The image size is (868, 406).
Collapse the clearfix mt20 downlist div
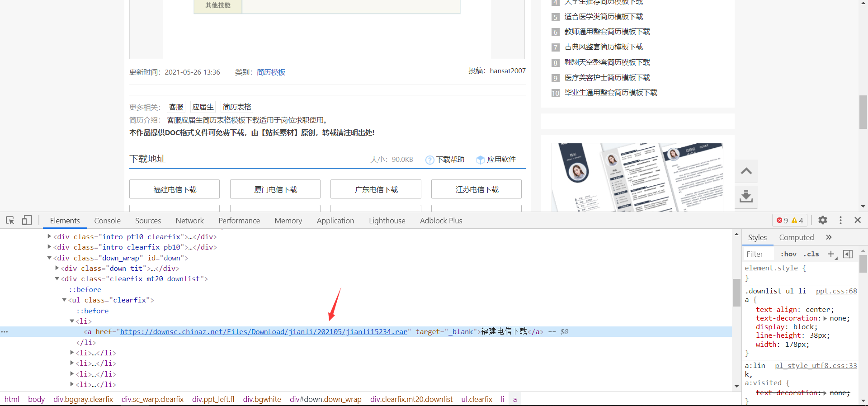[x=57, y=279]
